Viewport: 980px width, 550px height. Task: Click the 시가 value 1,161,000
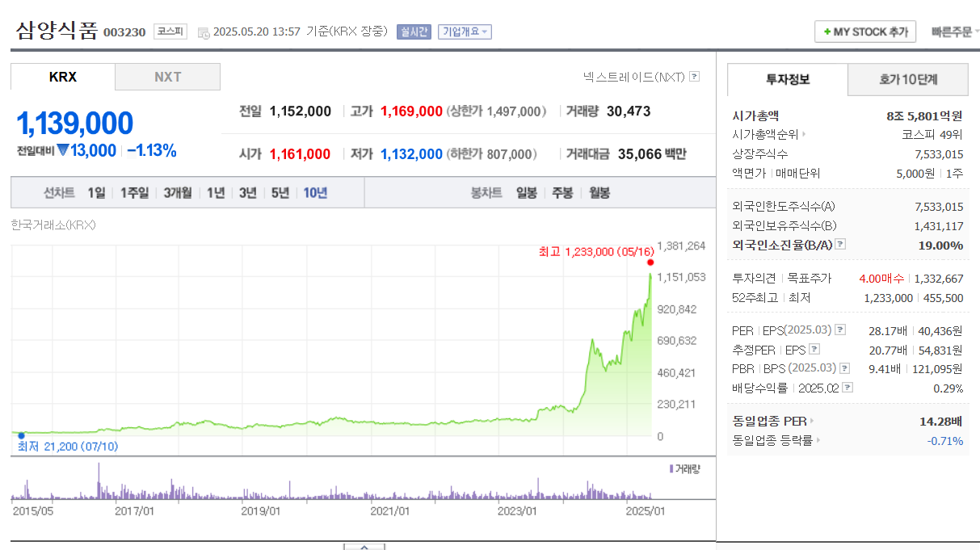300,154
